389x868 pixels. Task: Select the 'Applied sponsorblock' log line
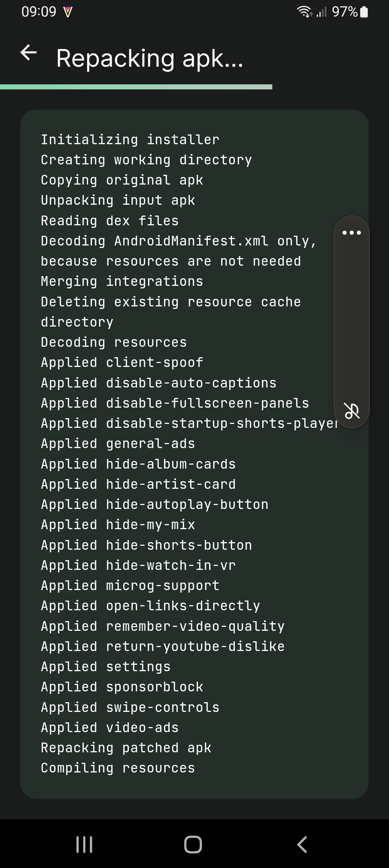121,686
